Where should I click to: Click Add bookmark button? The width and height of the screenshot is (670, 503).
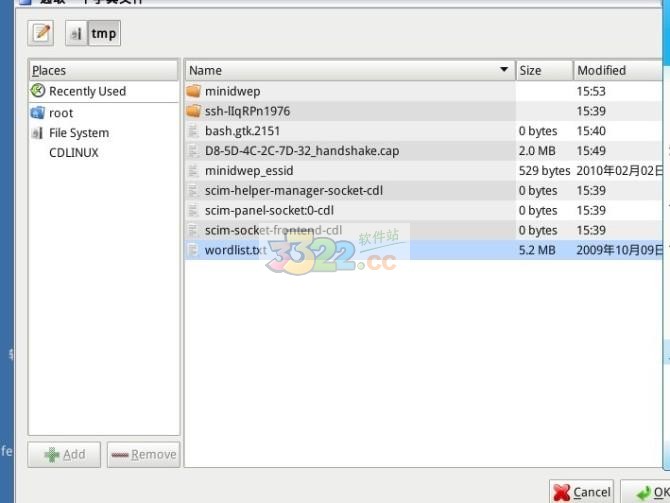coord(64,454)
